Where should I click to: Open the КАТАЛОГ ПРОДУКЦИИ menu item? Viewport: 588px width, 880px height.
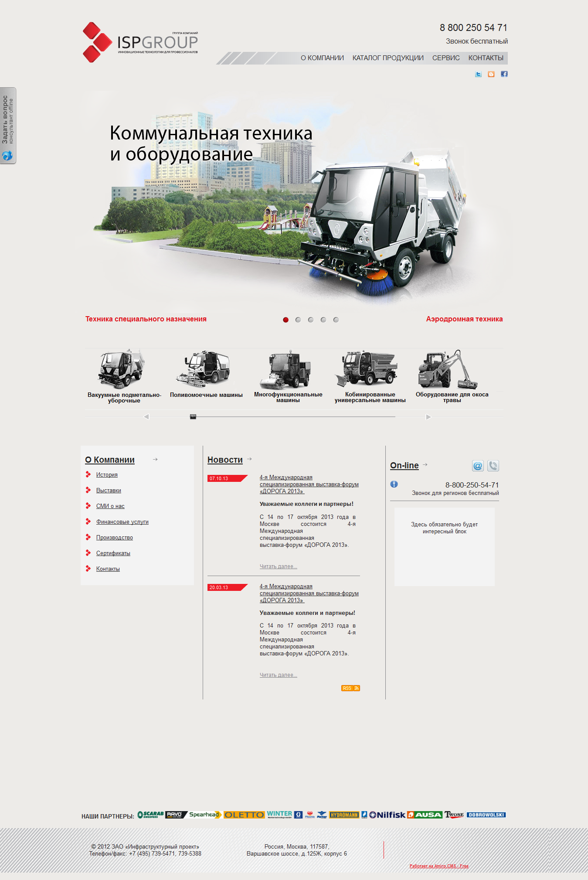point(388,58)
